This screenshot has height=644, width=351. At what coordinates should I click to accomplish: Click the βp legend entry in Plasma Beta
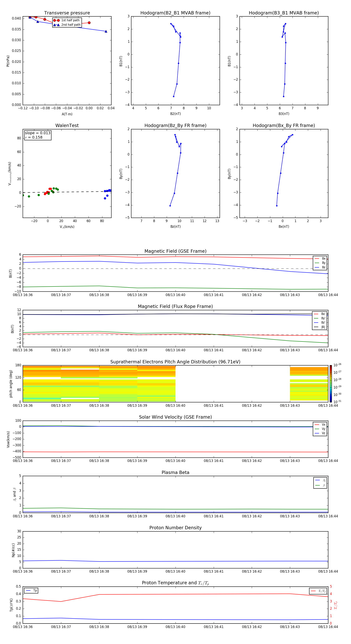coord(320,480)
